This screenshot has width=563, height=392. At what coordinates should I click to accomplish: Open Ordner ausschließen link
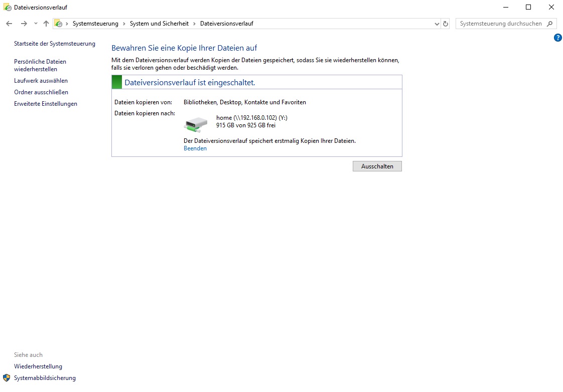click(x=41, y=92)
